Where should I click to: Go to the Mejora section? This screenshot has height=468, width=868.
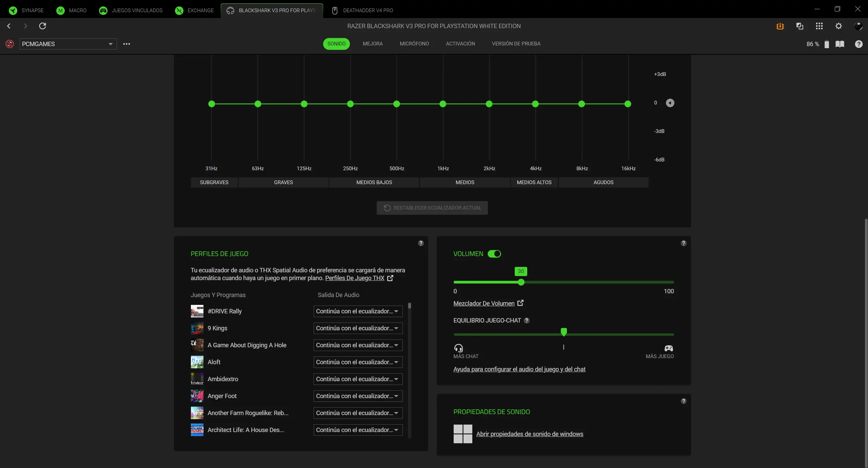(x=373, y=44)
